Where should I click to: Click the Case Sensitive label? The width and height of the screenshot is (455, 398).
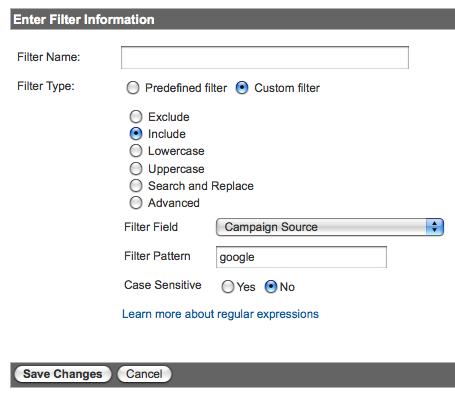pos(163,285)
